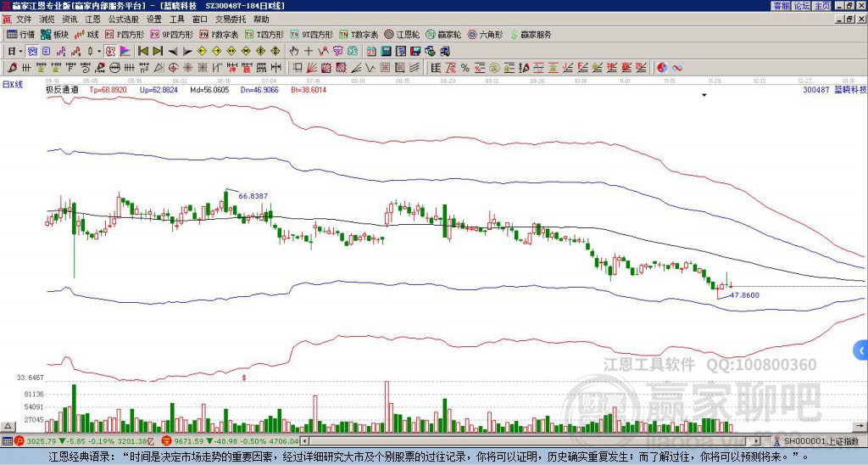Select the circle-with-line drawing tool
Screen dimensions: 868x465
(x=114, y=68)
